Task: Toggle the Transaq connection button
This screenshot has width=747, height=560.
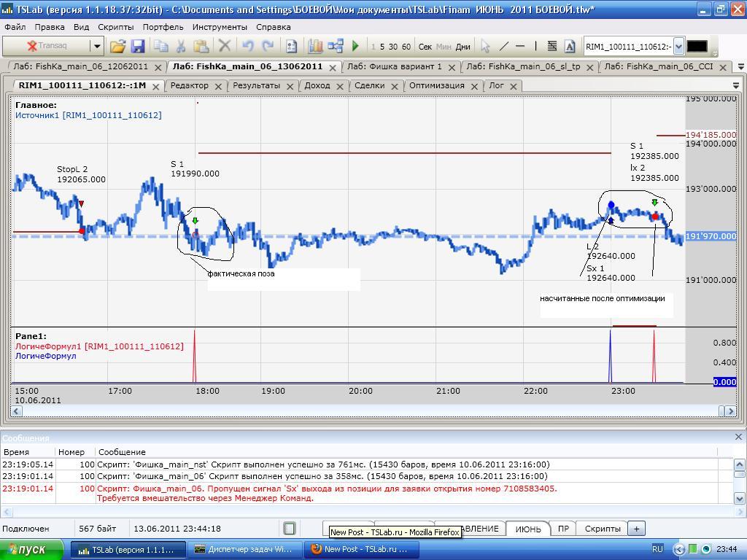Action: [47, 46]
